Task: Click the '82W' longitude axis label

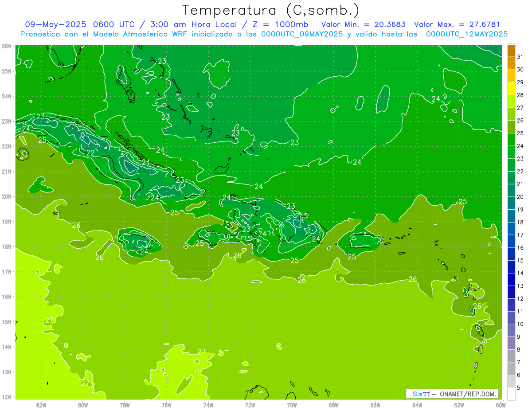Action: 41,405
